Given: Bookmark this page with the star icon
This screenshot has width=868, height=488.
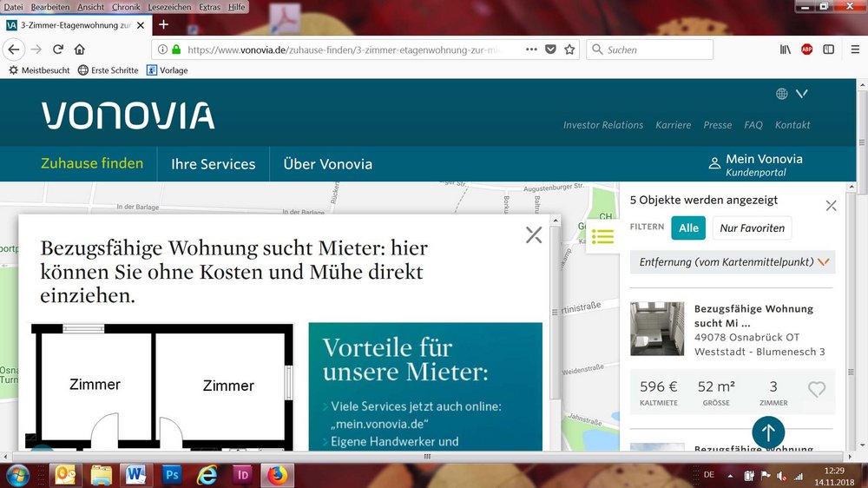Looking at the screenshot, I should coord(569,49).
